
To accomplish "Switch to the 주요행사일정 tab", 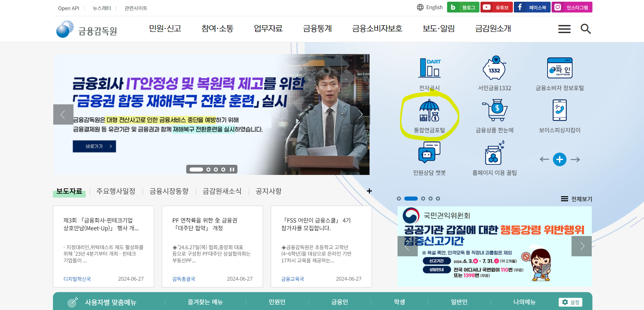I will pyautogui.click(x=116, y=191).
